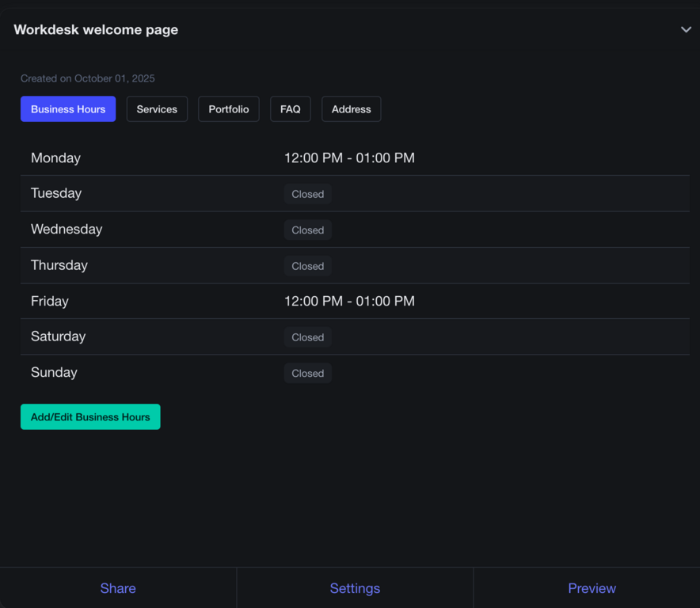
Task: Open the Portfolio tab
Action: point(229,109)
